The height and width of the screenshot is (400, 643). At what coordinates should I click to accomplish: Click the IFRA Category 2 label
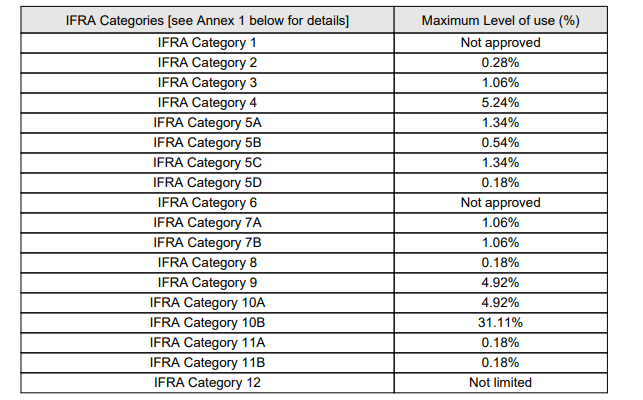(207, 63)
